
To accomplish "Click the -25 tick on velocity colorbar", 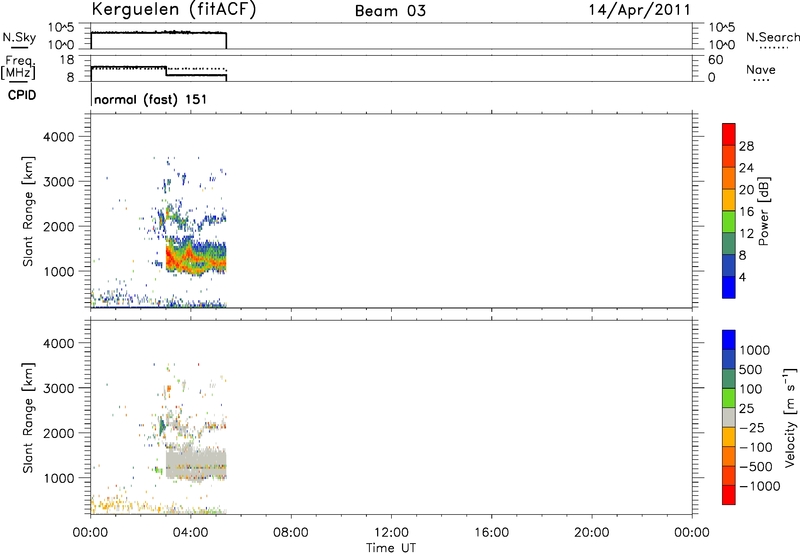I will coord(752,428).
